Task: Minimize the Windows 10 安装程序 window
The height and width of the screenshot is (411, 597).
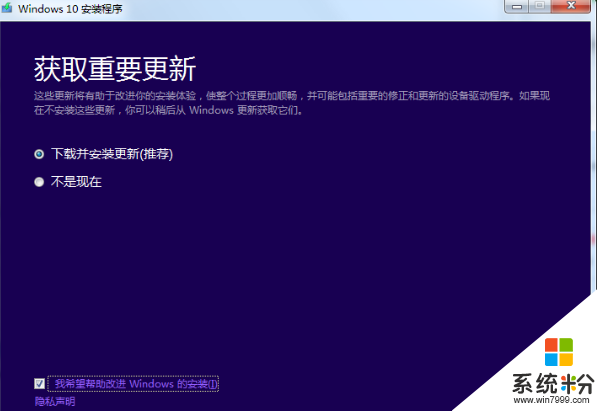Action: tap(517, 6)
